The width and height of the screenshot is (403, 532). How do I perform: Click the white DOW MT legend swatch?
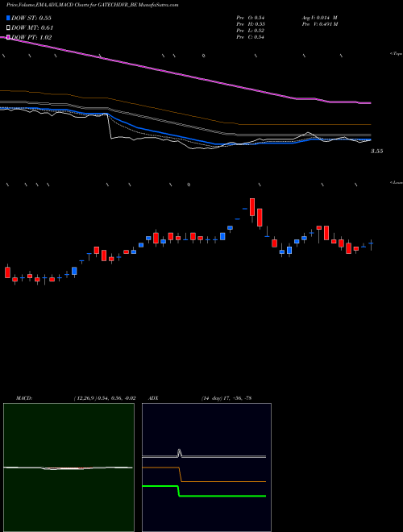pos(8,27)
